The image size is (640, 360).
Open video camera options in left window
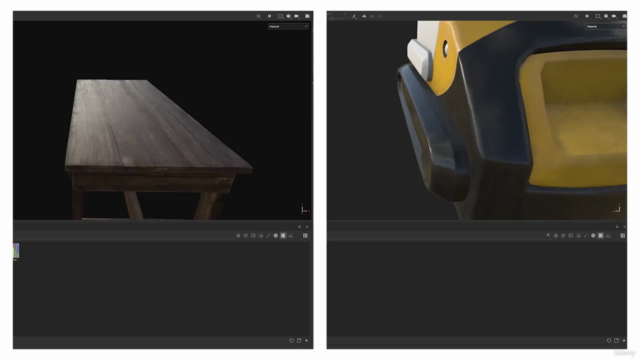click(297, 16)
